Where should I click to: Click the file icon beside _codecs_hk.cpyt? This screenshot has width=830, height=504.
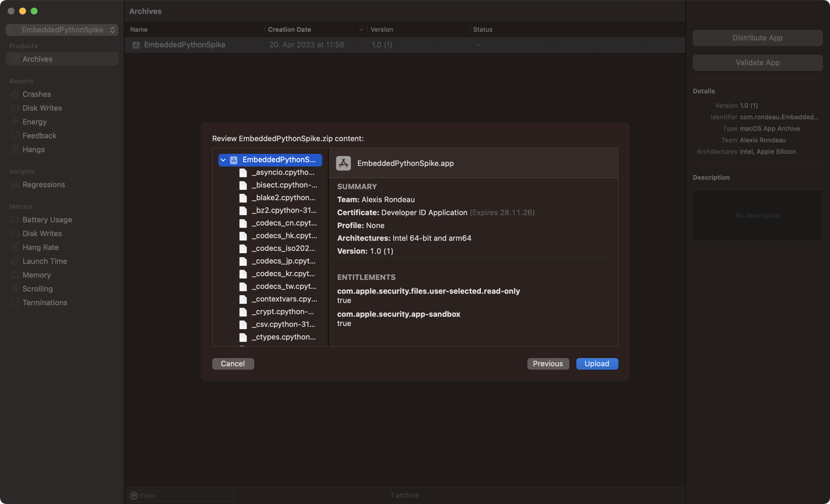tap(243, 236)
